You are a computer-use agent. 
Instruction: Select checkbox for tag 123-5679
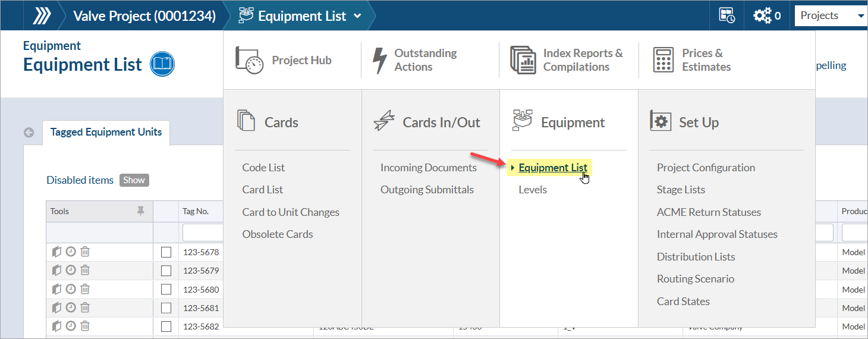pyautogui.click(x=166, y=271)
